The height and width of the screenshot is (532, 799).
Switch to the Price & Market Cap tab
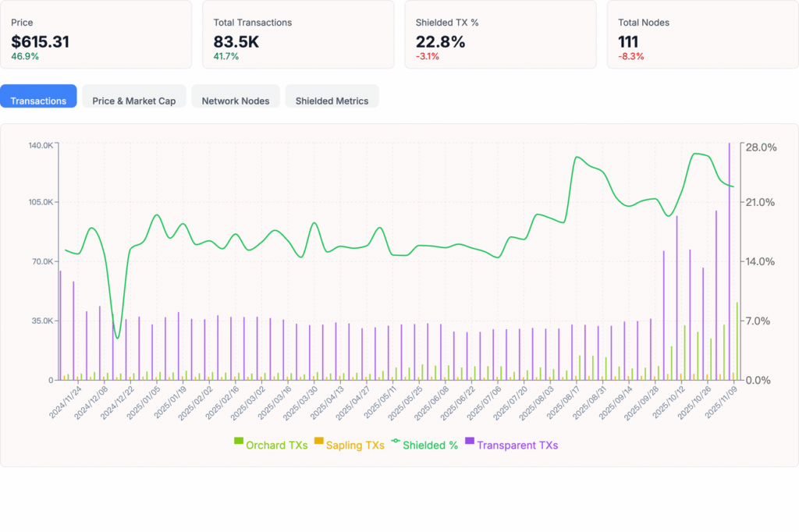point(133,101)
